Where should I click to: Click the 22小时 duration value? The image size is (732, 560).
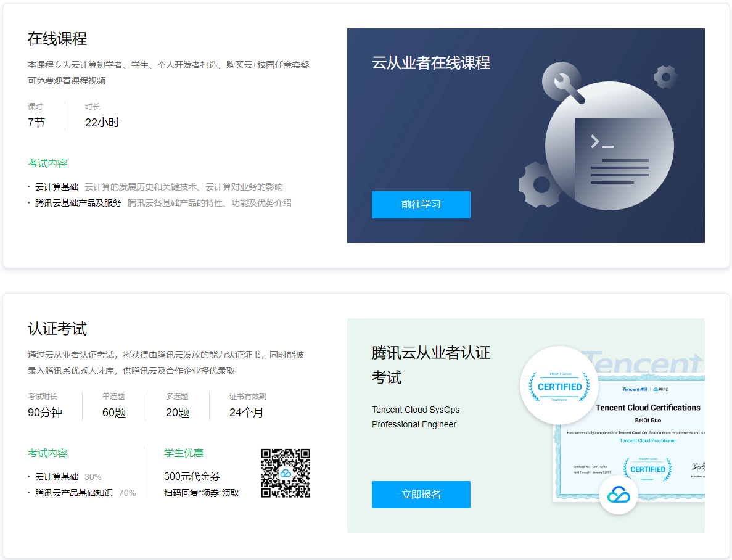(102, 122)
